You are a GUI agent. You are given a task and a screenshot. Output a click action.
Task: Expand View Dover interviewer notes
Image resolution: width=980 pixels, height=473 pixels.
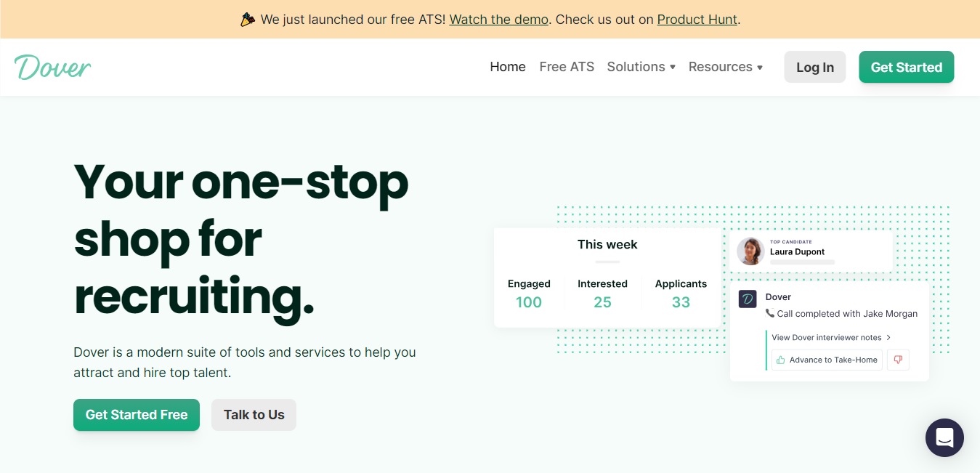[x=831, y=337]
